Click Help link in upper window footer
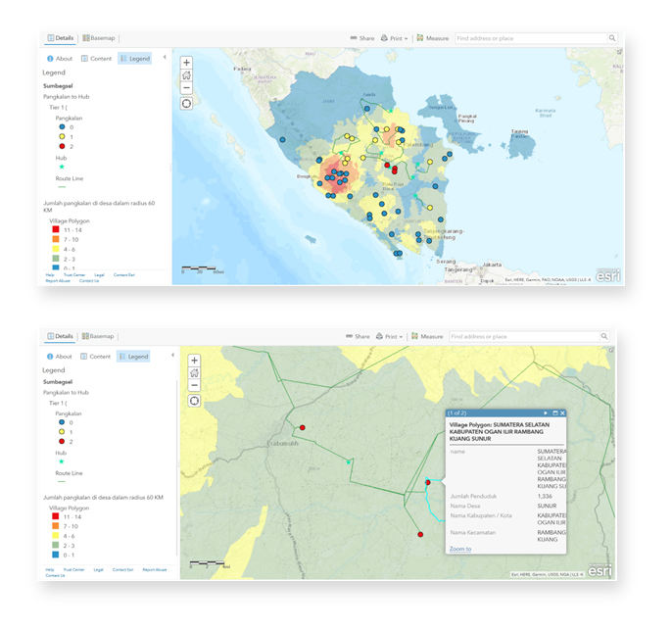 pos(50,274)
